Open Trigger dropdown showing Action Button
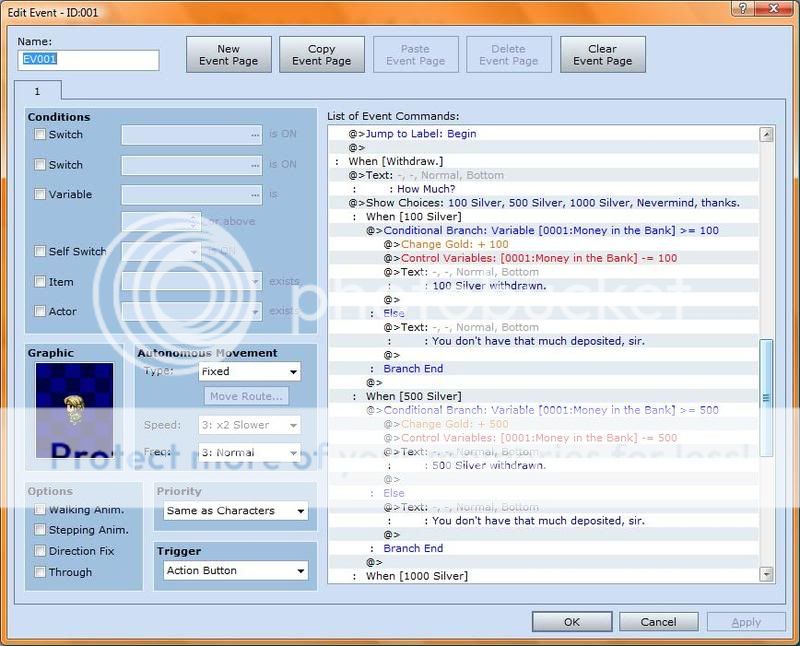Screen dimensions: 800x646 click(234, 571)
